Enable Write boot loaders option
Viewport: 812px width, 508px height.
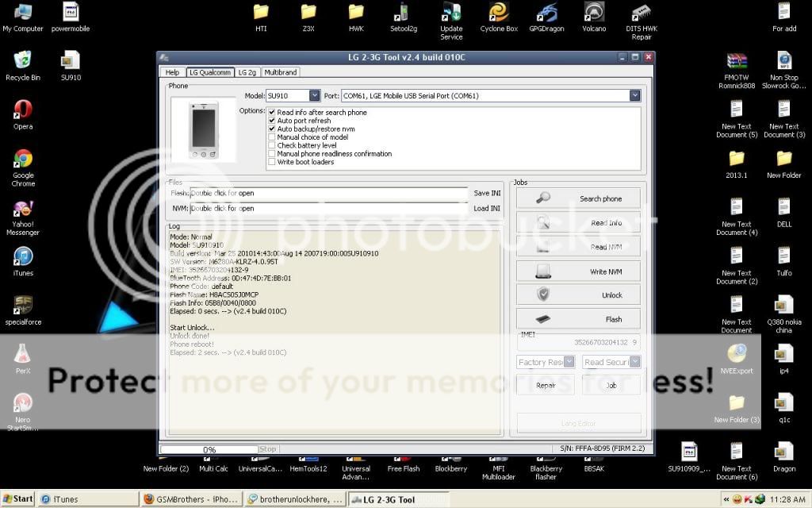coord(271,162)
